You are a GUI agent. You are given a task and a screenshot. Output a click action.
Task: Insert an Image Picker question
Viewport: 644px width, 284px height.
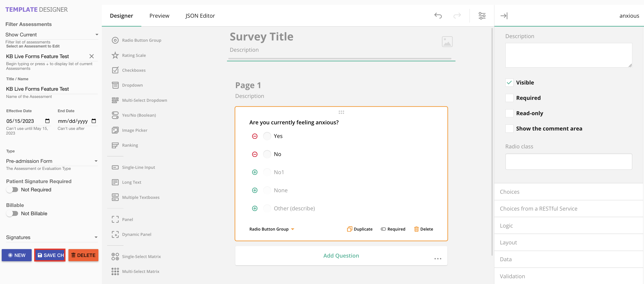click(x=135, y=130)
